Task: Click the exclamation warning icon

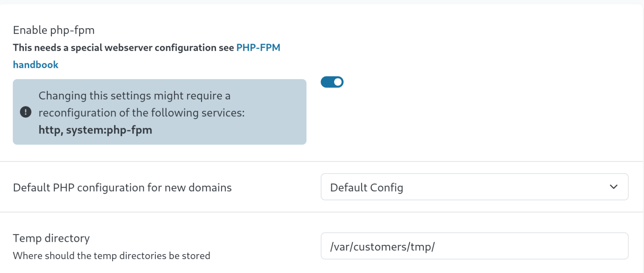Action: coord(25,112)
